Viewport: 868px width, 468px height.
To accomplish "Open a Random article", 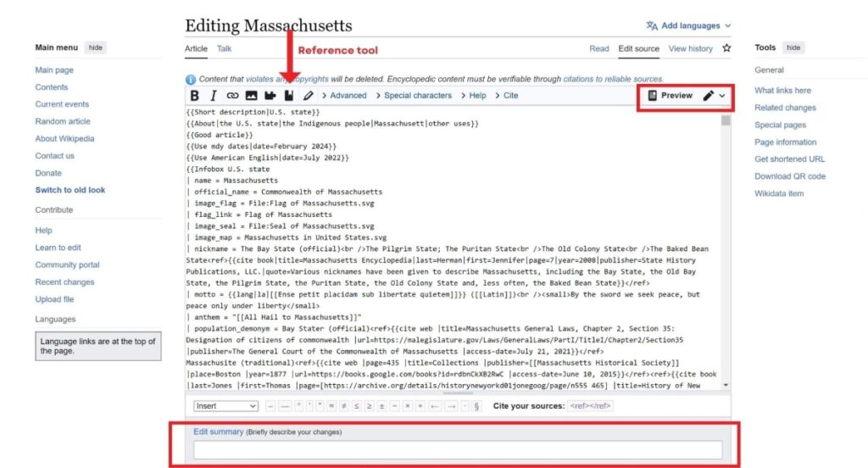I will pos(63,121).
